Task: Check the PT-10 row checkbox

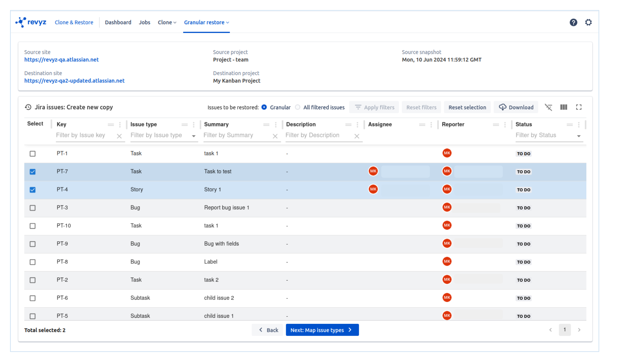Action: 33,226
